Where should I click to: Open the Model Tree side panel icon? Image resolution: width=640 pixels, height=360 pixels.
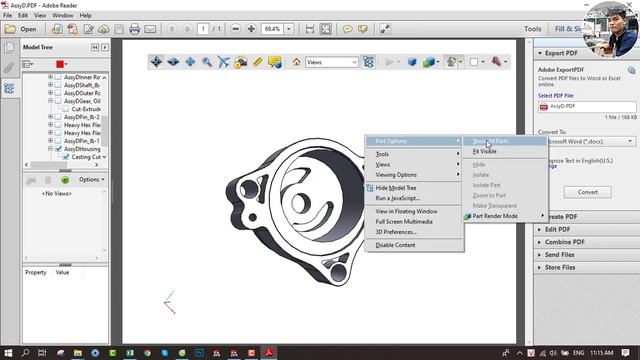click(x=9, y=88)
